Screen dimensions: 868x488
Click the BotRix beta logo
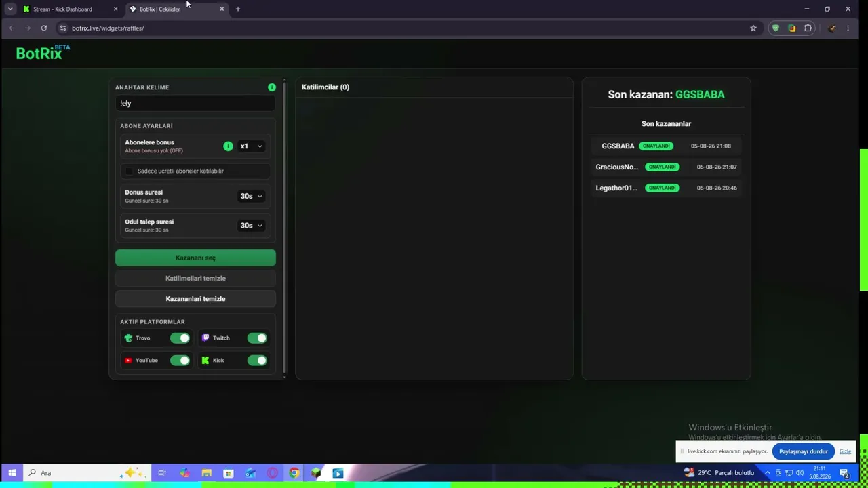(x=43, y=53)
